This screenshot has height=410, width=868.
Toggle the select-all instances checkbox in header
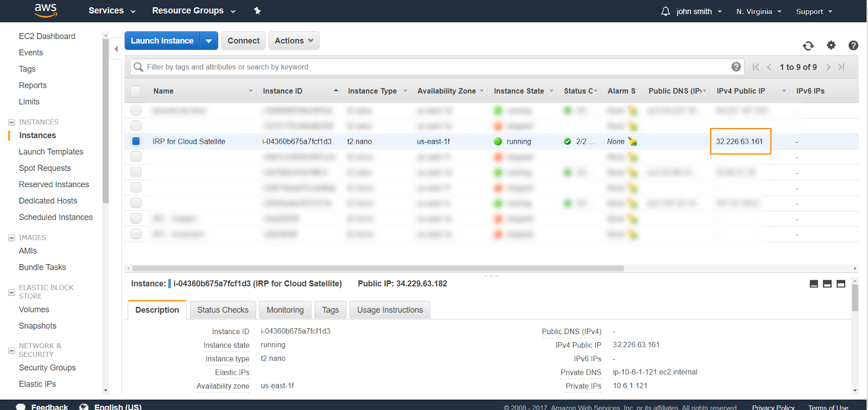[x=136, y=91]
